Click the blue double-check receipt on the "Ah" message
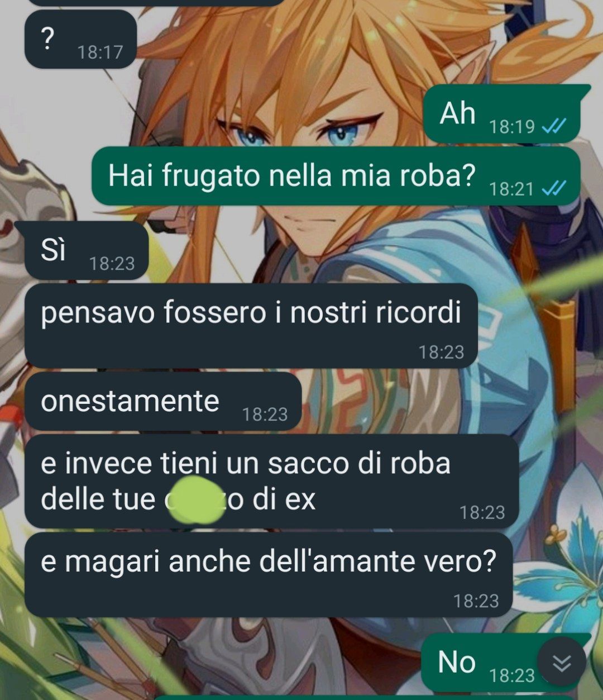 [554, 126]
